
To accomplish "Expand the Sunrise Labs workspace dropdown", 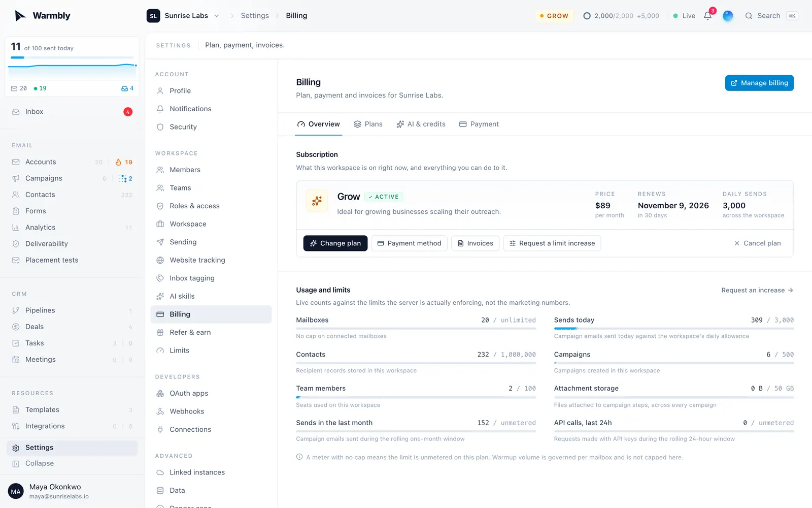I will coord(183,16).
